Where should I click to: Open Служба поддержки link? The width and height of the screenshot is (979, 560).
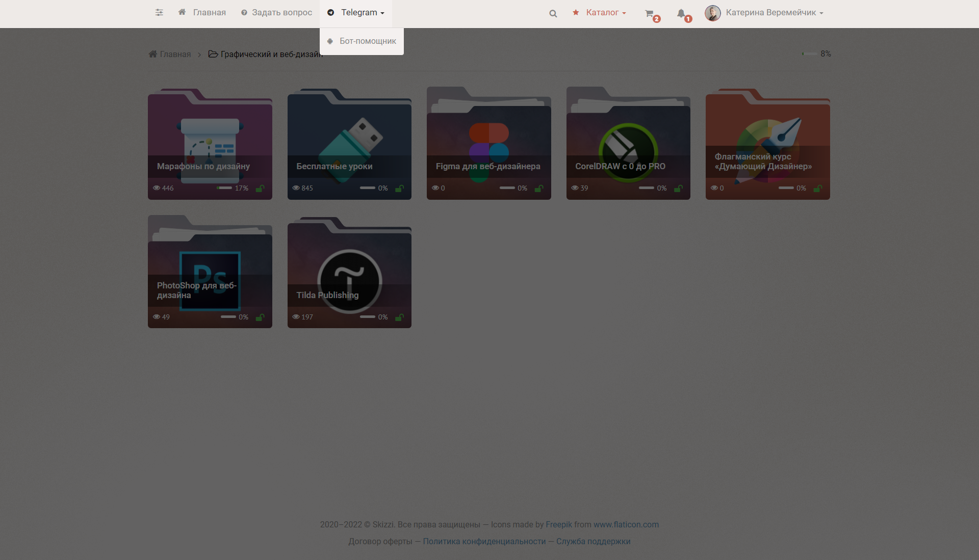click(x=594, y=541)
